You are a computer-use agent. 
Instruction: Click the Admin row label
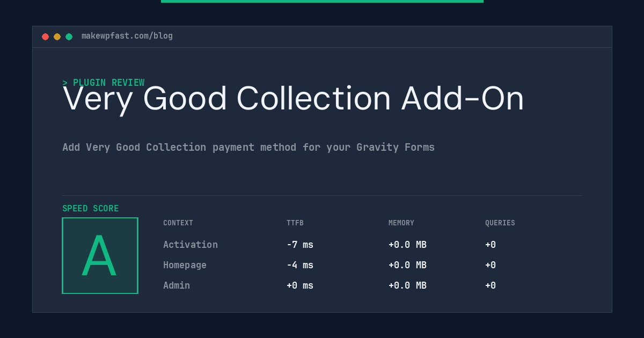(177, 285)
